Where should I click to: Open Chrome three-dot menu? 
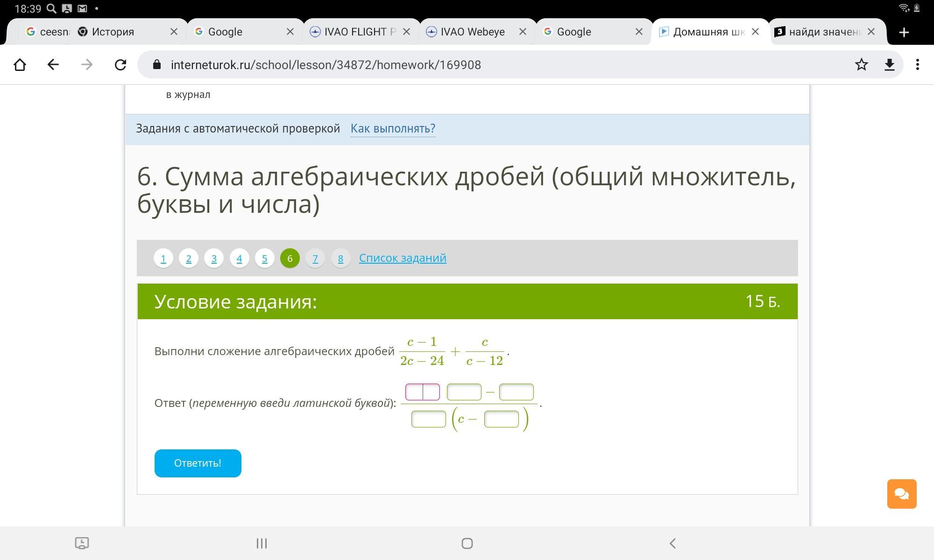click(x=917, y=65)
